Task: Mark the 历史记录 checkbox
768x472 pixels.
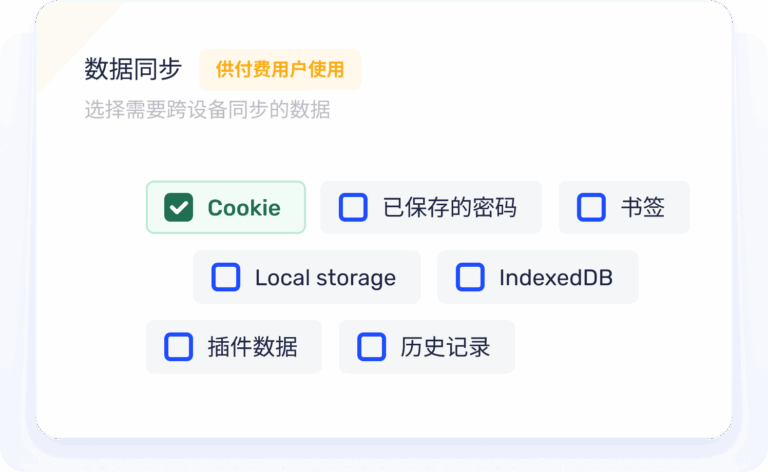Action: click(x=372, y=347)
